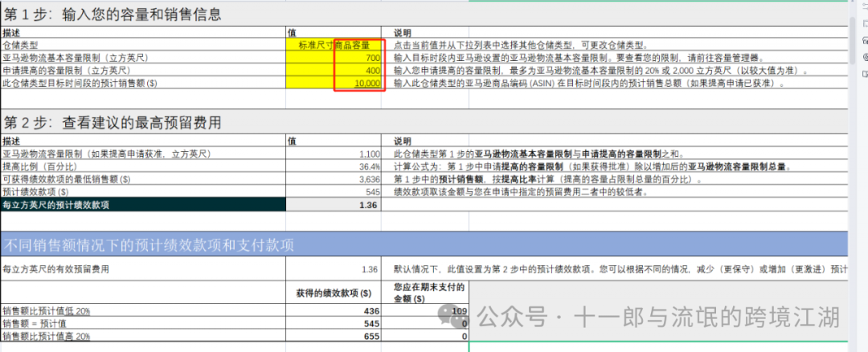This screenshot has width=868, height=352.
Task: Click the 每立方英尺的预计绩效款项 dark label cell
Action: pyautogui.click(x=143, y=205)
